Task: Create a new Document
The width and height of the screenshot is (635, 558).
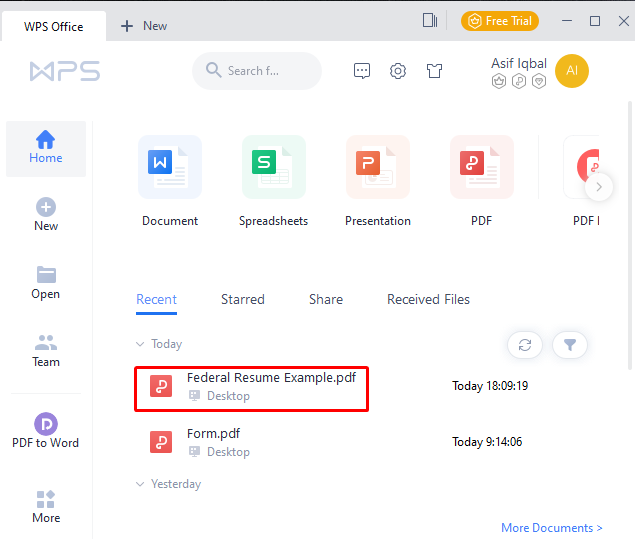Action: coord(170,181)
